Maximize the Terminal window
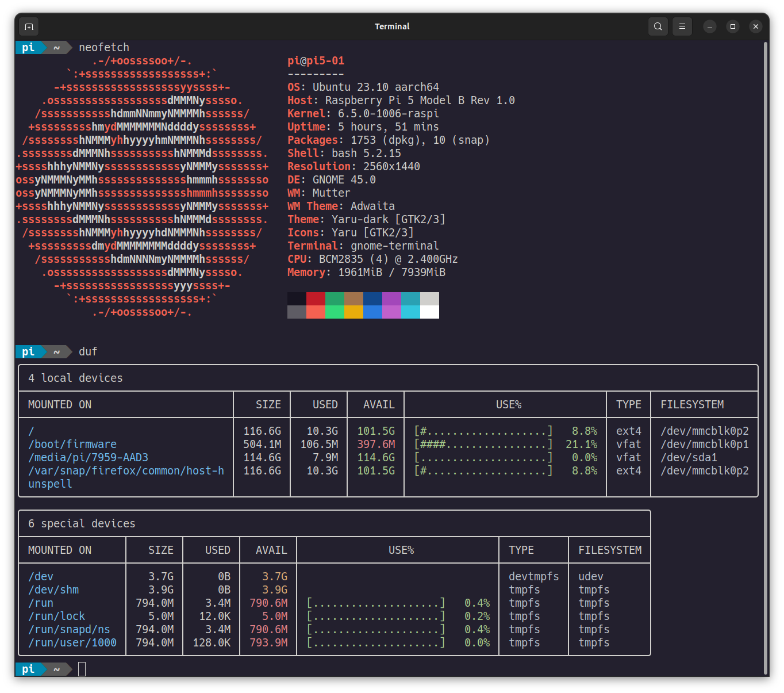Image resolution: width=784 pixels, height=693 pixels. (733, 26)
